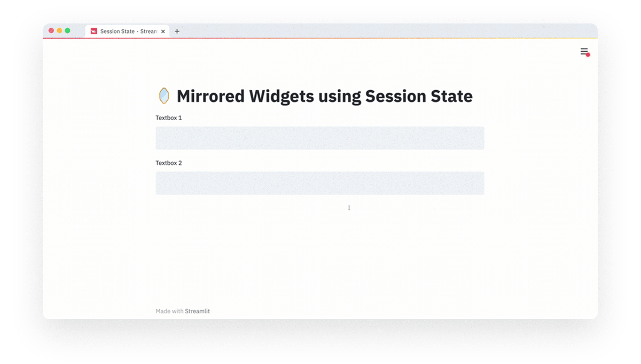Click the Textbox 2 label
Viewport: 641px width, 364px height.
coord(169,163)
